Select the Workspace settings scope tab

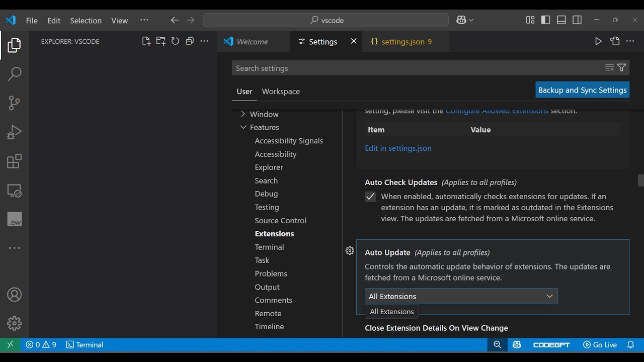(281, 92)
